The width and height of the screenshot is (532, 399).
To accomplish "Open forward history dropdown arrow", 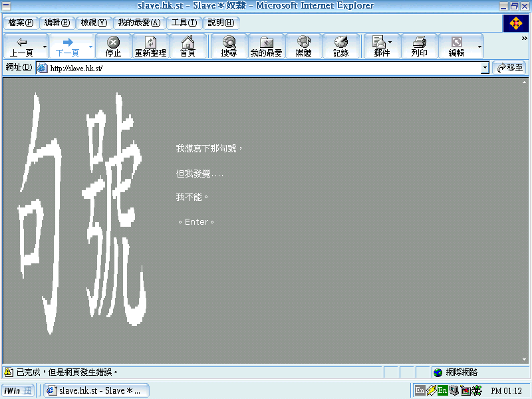I will click(90, 47).
